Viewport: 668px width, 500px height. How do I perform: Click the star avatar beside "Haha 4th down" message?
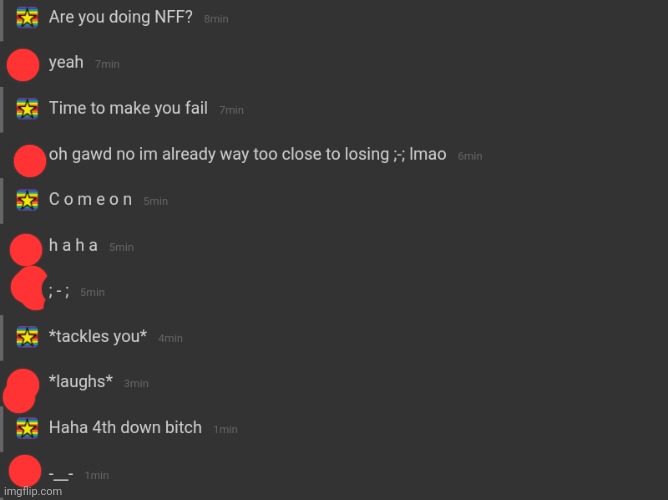pyautogui.click(x=27, y=427)
